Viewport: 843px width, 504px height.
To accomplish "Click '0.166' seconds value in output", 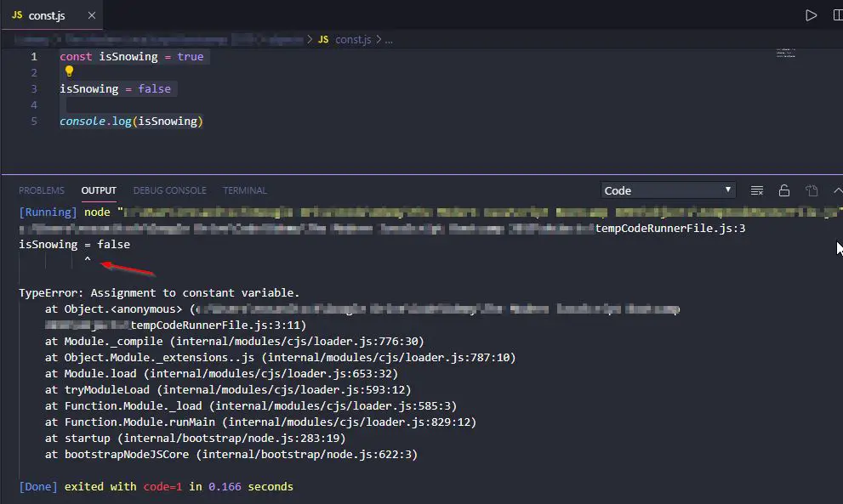I will pos(225,486).
